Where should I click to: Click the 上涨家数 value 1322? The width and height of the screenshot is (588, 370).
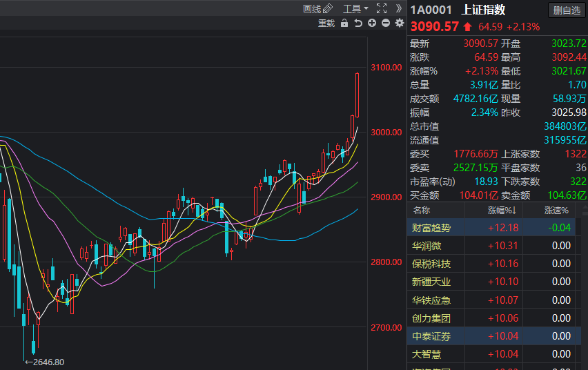(576, 154)
